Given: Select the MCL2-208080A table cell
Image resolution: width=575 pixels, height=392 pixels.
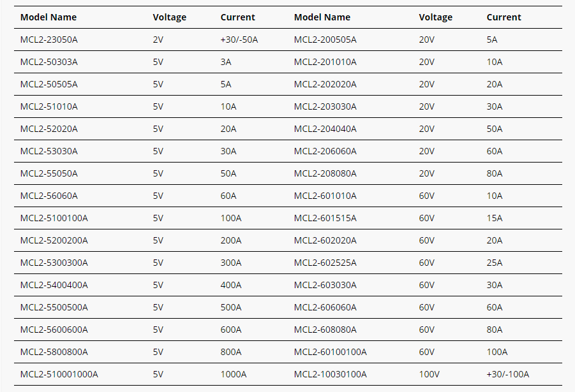Looking at the screenshot, I should tap(325, 173).
